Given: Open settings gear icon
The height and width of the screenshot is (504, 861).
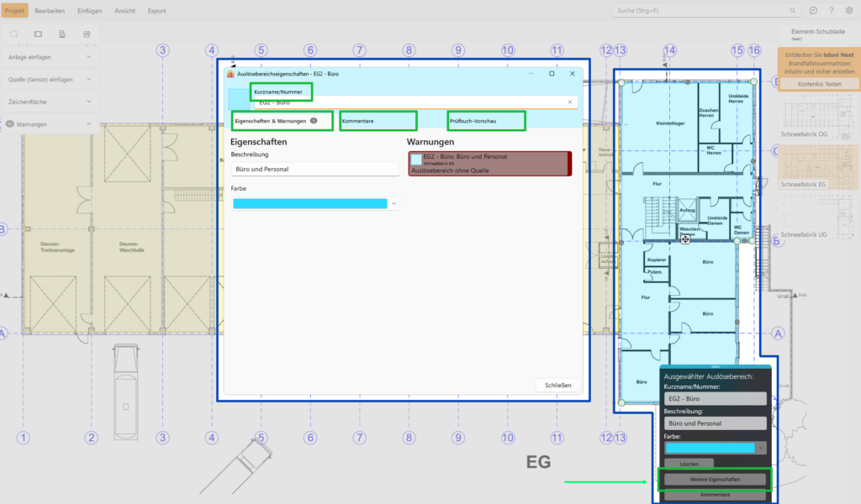Looking at the screenshot, I should [848, 11].
